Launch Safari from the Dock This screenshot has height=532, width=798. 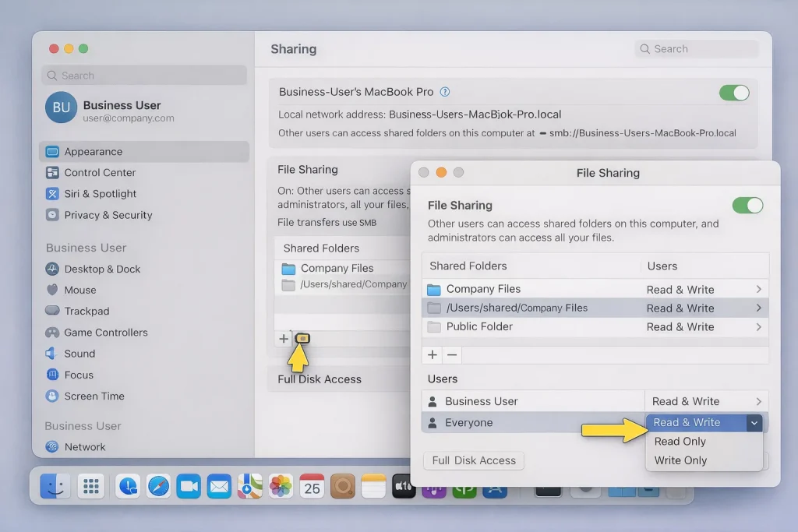(158, 487)
